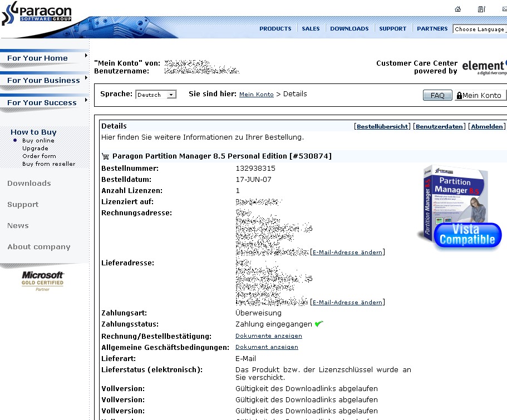Select Upgrade in sidebar
The height and width of the screenshot is (420, 507).
(x=35, y=149)
